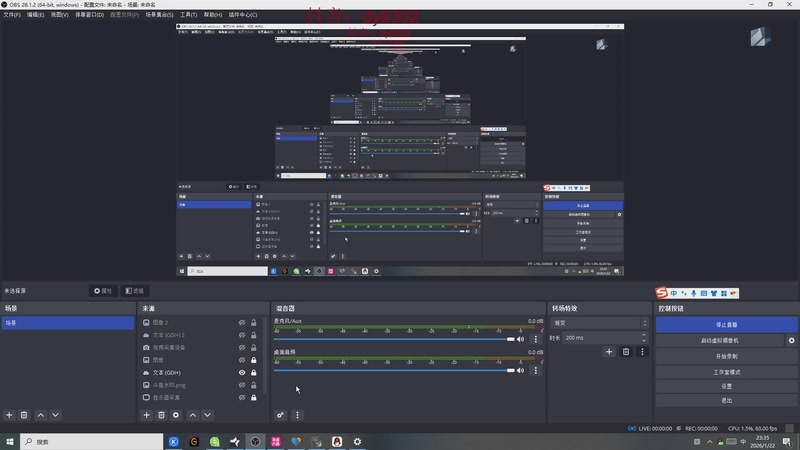
Task: Click the Sogou toolbar skin shirt icon
Action: [714, 293]
